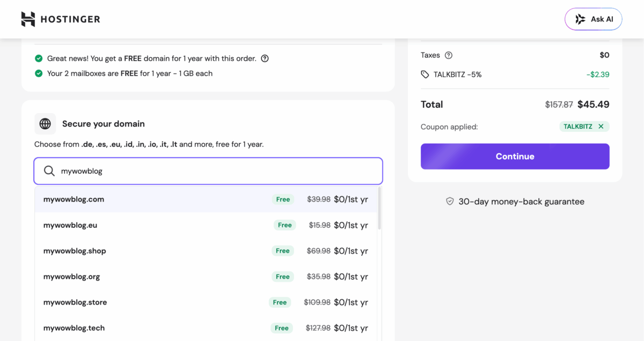Click the magnifier icon in domain search
Viewport: 644px width, 341px height.
point(49,171)
